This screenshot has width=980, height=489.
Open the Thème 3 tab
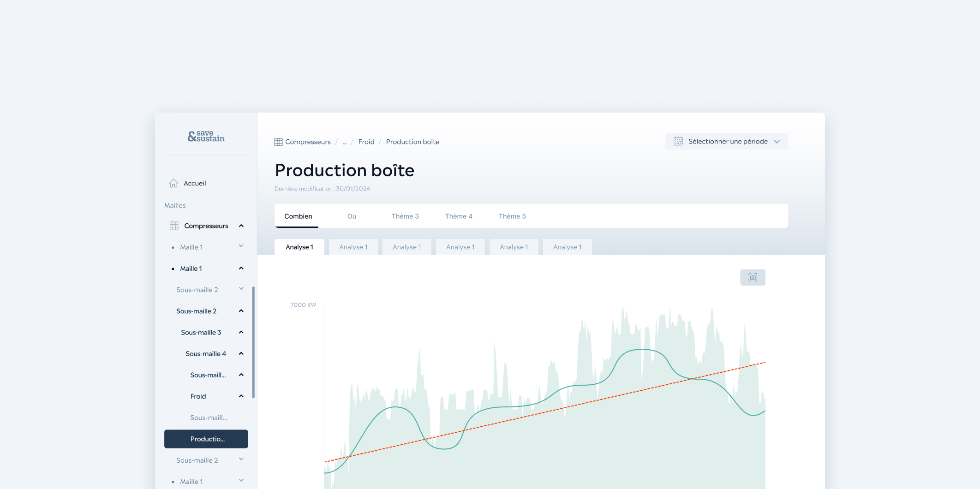(405, 216)
